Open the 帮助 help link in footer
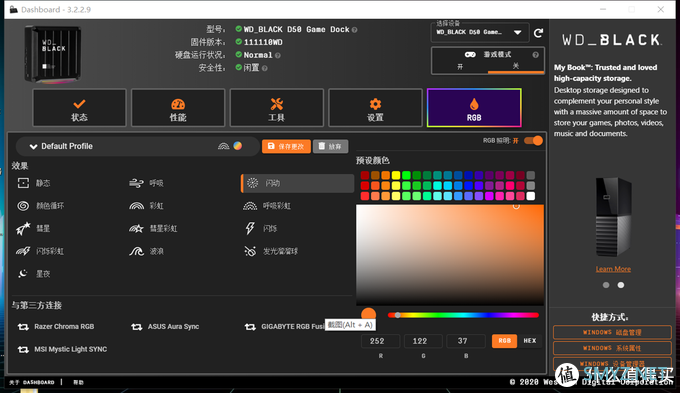 pyautogui.click(x=78, y=383)
